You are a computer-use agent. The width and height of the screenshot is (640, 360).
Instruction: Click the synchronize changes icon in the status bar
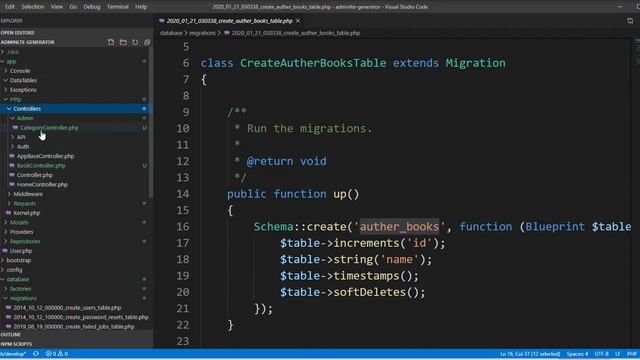click(x=36, y=354)
